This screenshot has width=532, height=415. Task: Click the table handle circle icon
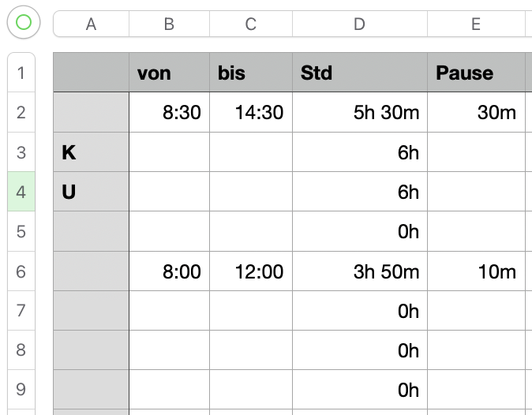(23, 23)
